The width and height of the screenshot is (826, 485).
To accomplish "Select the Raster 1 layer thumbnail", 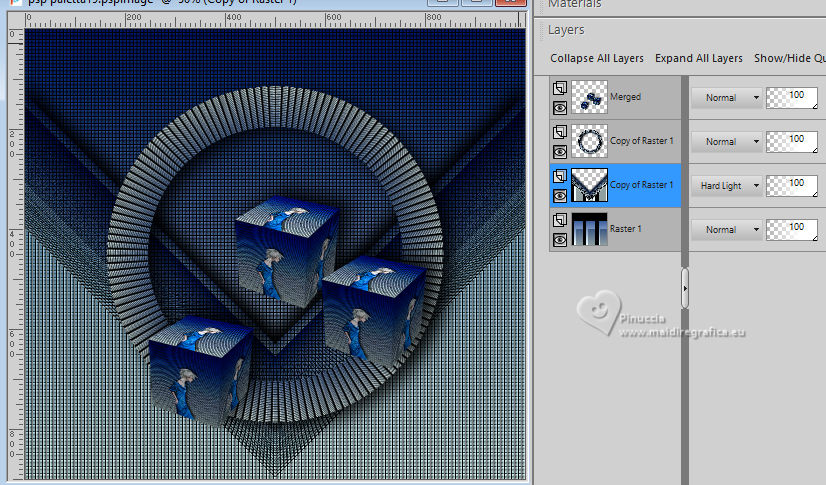I will click(589, 229).
